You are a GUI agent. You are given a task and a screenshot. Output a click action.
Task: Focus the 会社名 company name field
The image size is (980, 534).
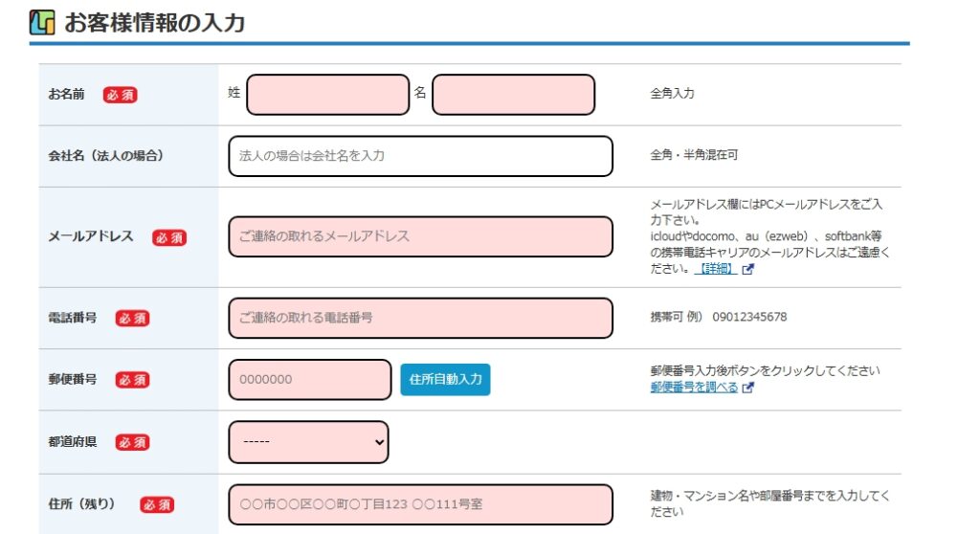(420, 156)
